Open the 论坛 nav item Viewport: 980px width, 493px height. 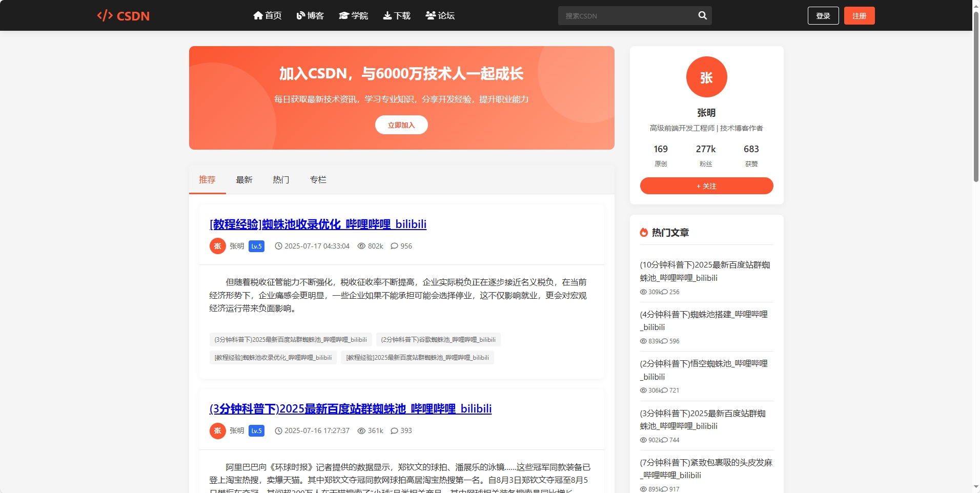click(x=440, y=15)
